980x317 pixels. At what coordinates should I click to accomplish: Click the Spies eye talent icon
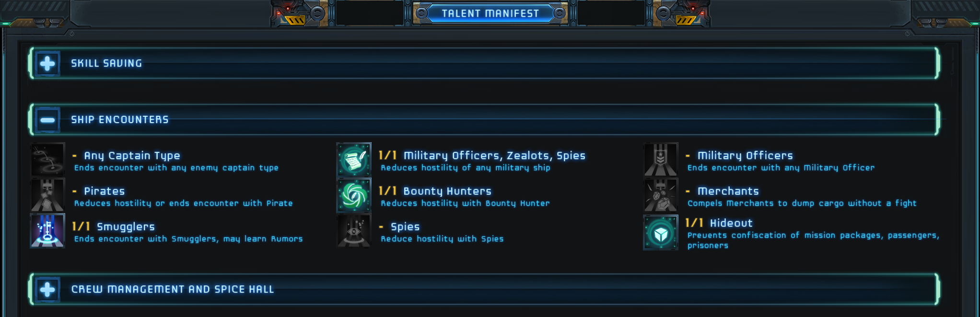(354, 230)
